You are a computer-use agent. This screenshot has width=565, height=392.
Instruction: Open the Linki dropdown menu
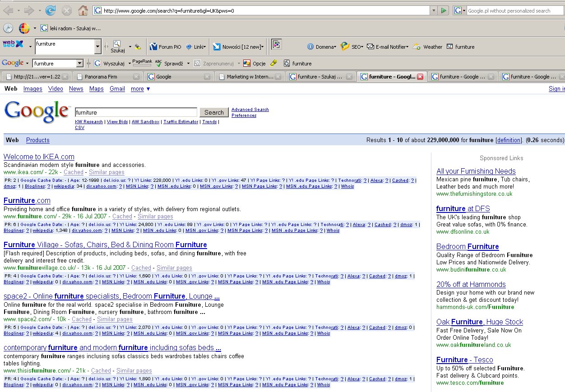pyautogui.click(x=196, y=46)
